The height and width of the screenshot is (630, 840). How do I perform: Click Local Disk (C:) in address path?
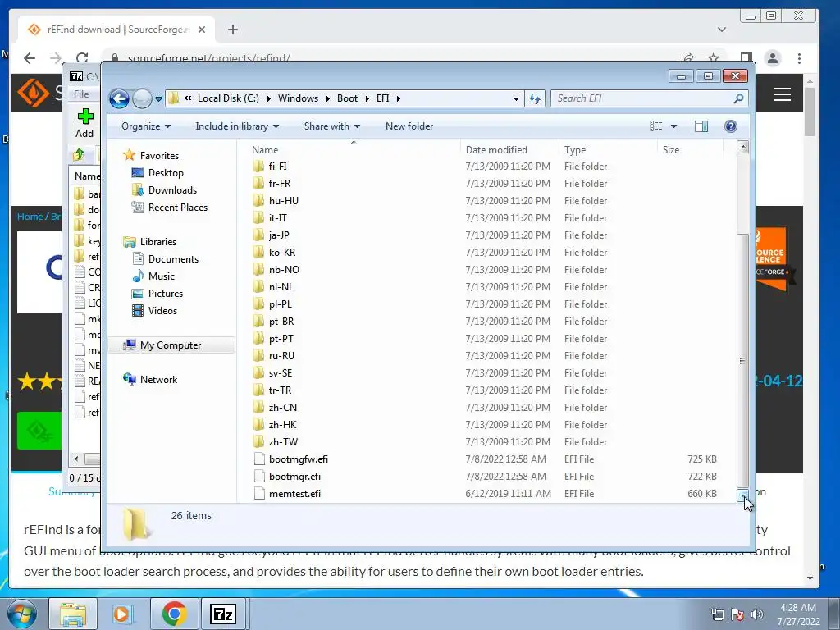[228, 98]
